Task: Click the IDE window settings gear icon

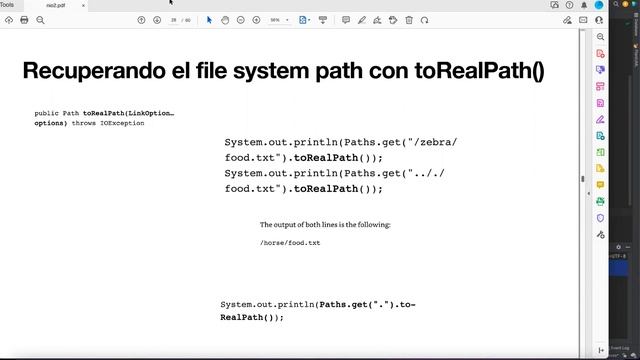Action: click(618, 247)
